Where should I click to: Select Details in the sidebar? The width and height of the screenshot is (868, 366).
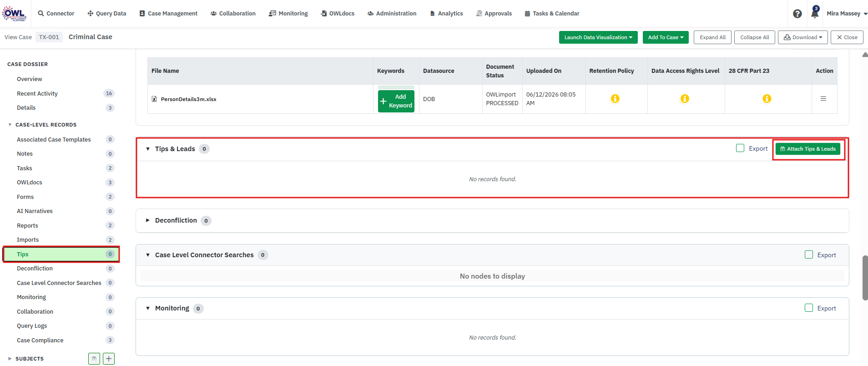click(x=26, y=108)
